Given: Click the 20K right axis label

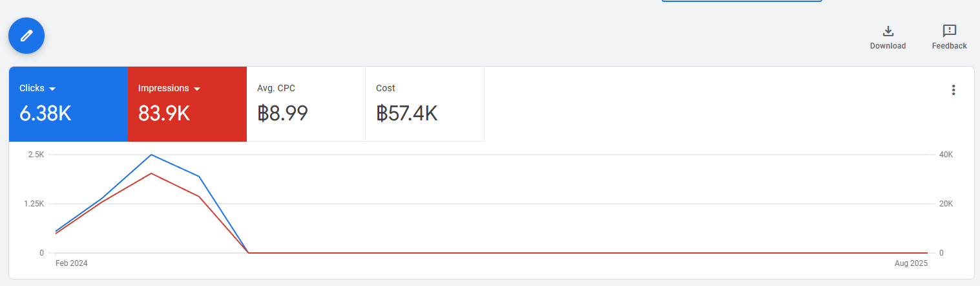Looking at the screenshot, I should pyautogui.click(x=946, y=204).
